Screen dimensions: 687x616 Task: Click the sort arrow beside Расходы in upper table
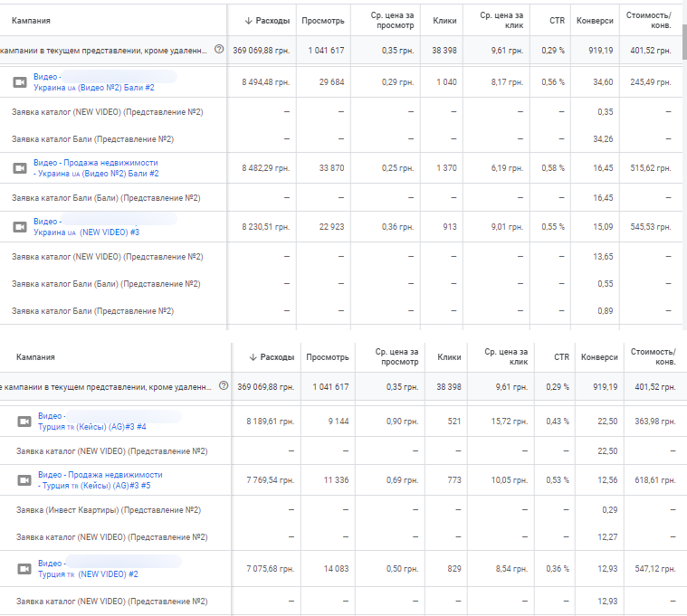248,21
